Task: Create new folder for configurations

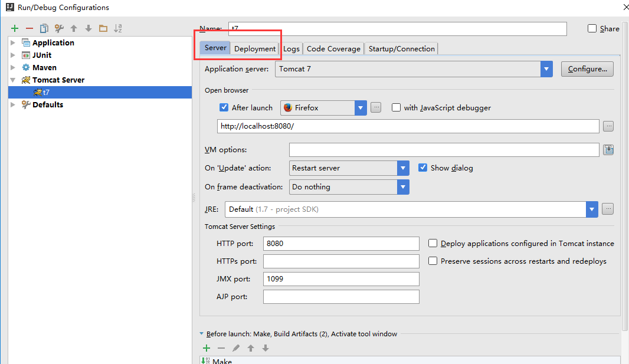Action: pyautogui.click(x=103, y=28)
